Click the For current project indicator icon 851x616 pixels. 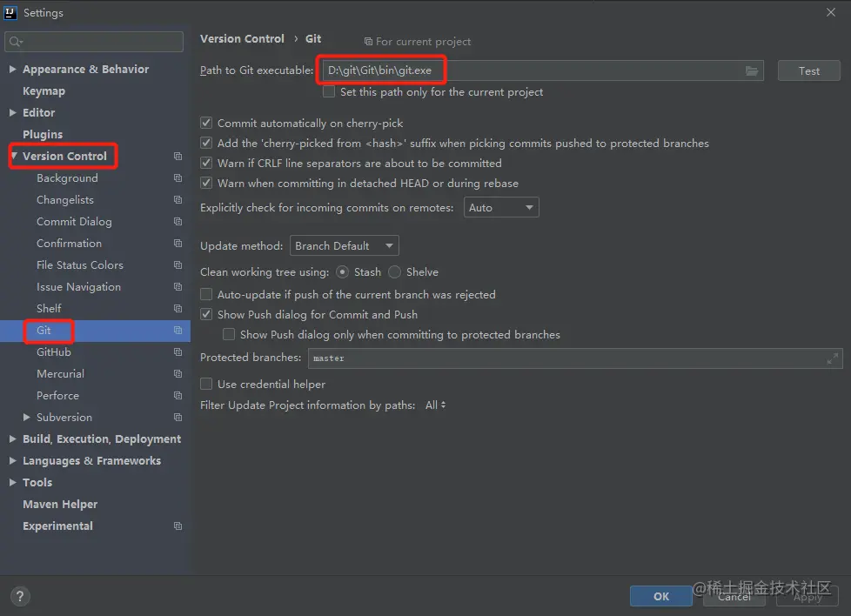click(x=368, y=42)
